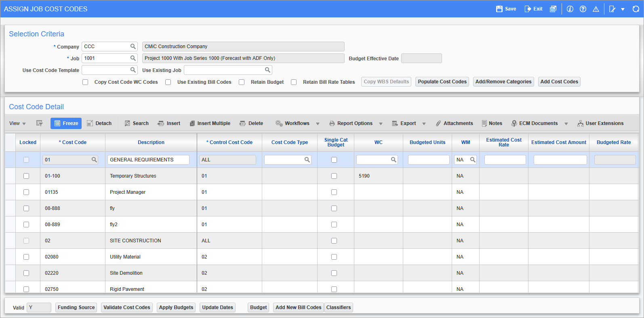Click Budgeted Units field in first row
The image size is (644, 318).
click(429, 160)
